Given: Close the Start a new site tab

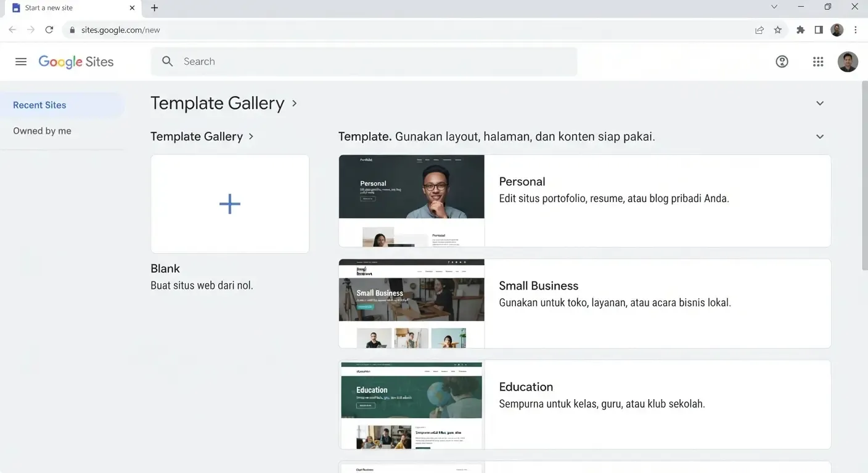Looking at the screenshot, I should point(132,7).
